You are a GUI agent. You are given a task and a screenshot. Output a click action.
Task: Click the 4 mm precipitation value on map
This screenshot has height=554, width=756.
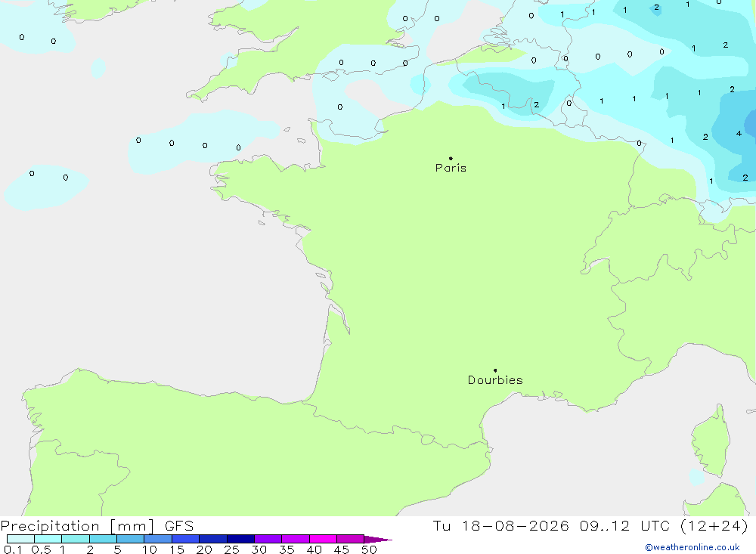[x=739, y=133]
